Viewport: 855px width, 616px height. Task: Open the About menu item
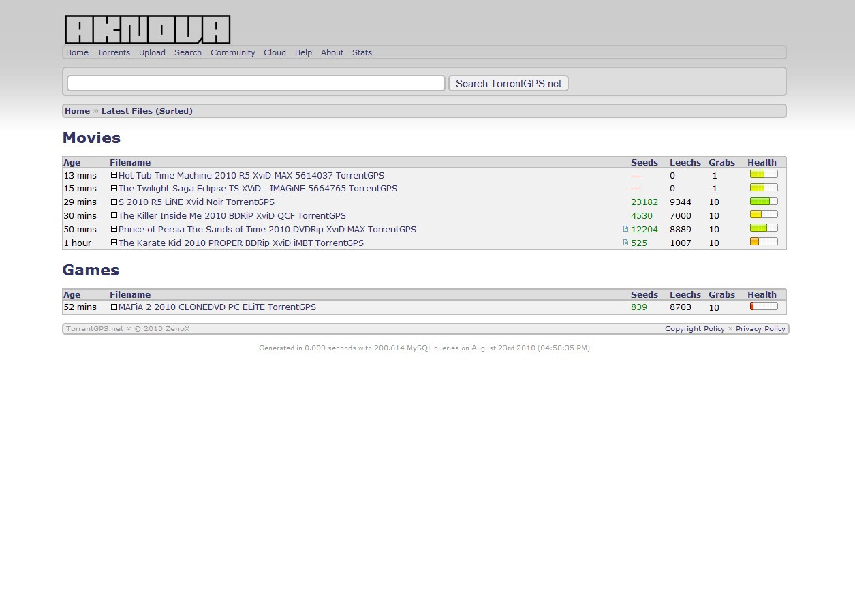click(332, 52)
